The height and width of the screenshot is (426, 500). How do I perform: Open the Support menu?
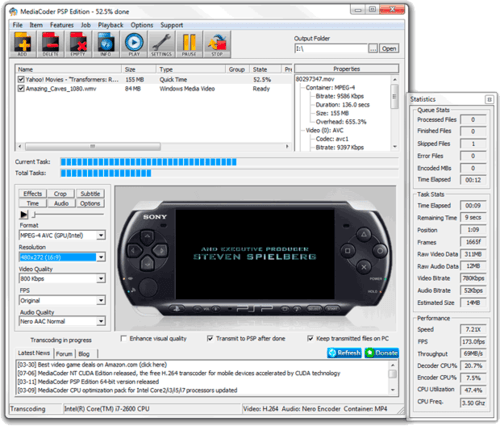[172, 25]
